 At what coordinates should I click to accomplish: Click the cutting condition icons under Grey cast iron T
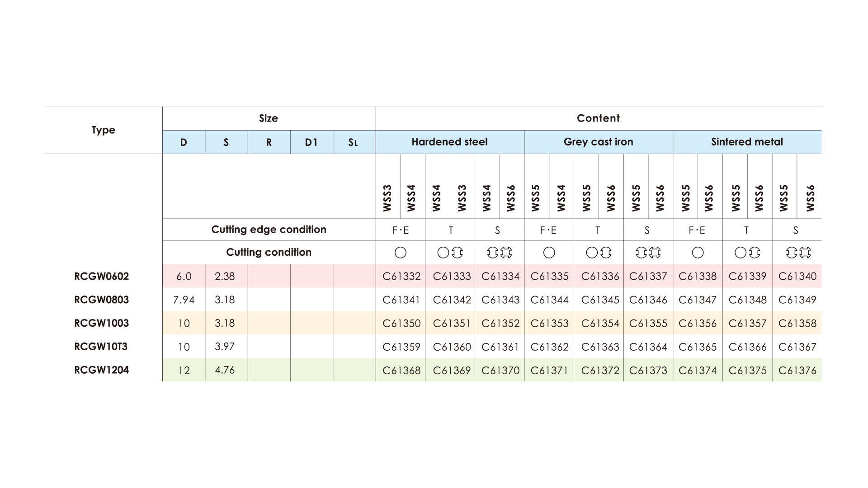(599, 253)
